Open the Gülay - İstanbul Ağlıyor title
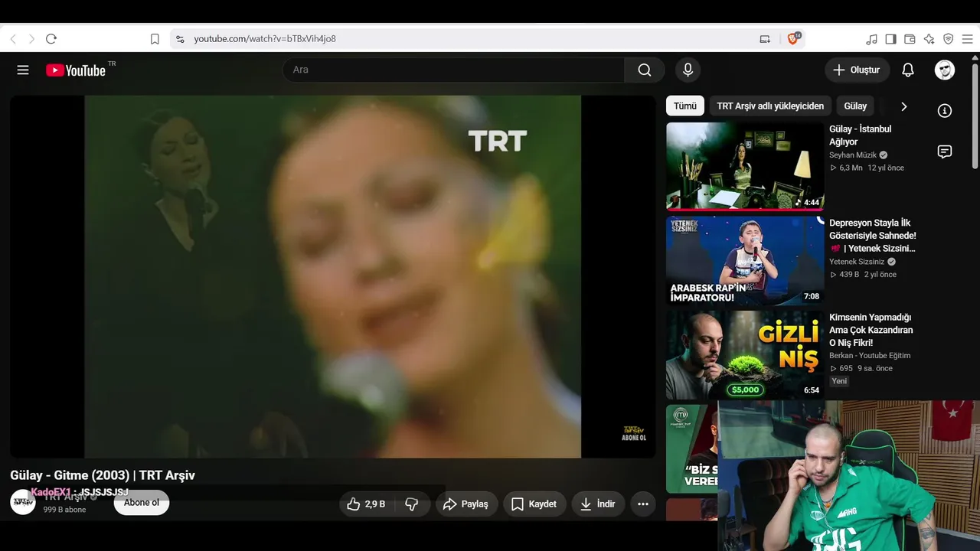The width and height of the screenshot is (980, 551). pyautogui.click(x=861, y=135)
